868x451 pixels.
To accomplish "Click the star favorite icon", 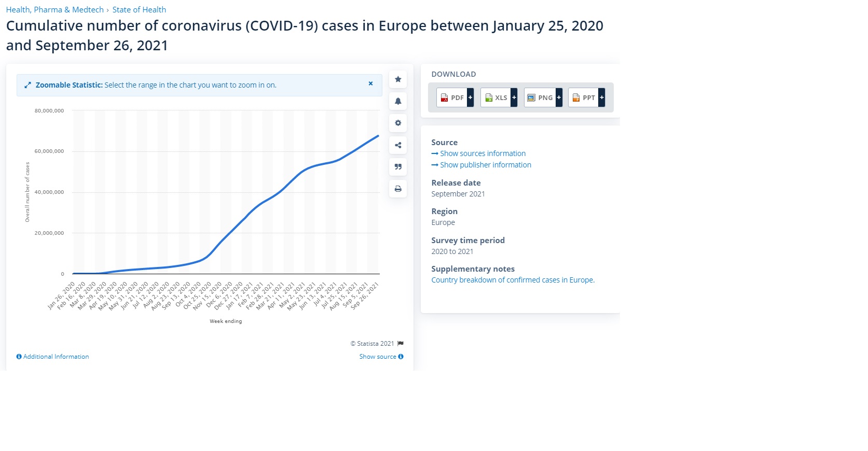I will click(x=398, y=79).
